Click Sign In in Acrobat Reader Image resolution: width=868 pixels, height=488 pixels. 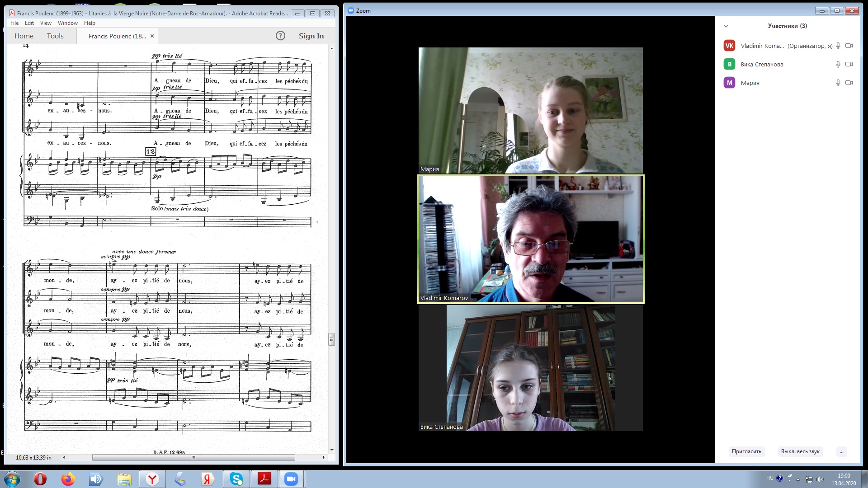pyautogui.click(x=311, y=36)
